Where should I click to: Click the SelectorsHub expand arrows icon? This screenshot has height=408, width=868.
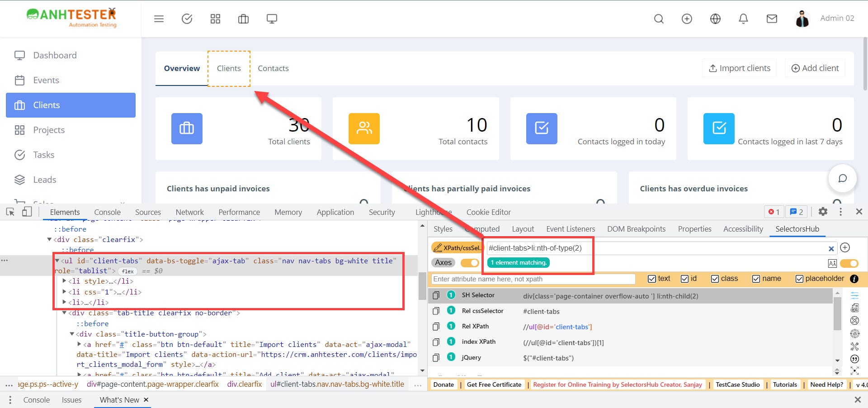(x=854, y=371)
